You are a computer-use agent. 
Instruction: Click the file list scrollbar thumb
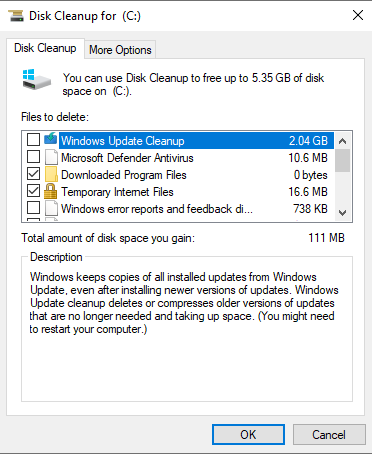[342, 160]
